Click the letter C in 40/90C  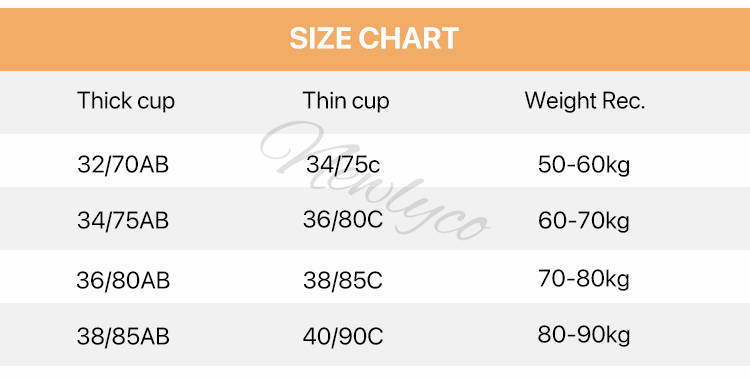pyautogui.click(x=376, y=337)
